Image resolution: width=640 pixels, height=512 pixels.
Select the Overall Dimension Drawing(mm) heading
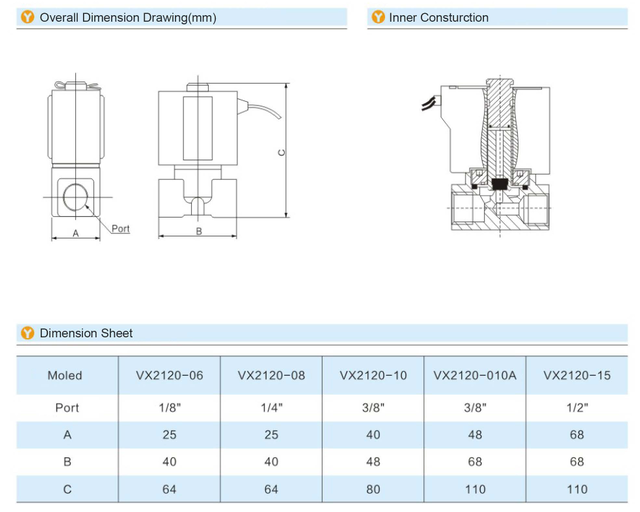click(127, 17)
